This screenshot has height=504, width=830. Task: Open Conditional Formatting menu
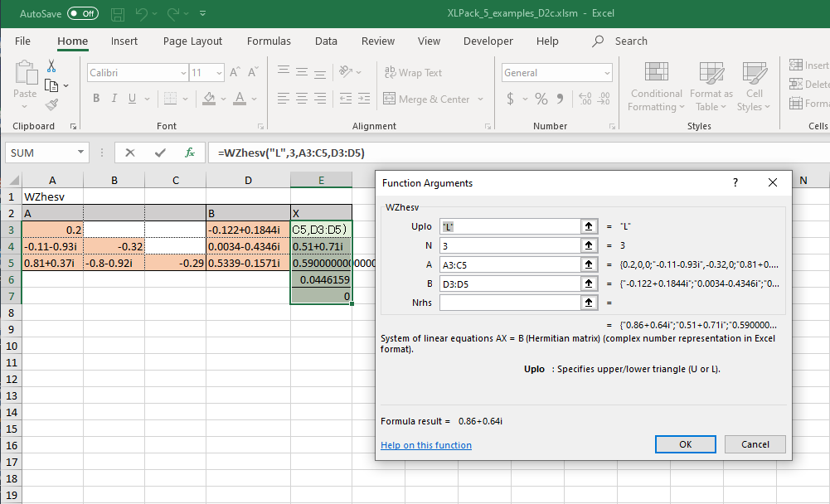(657, 86)
